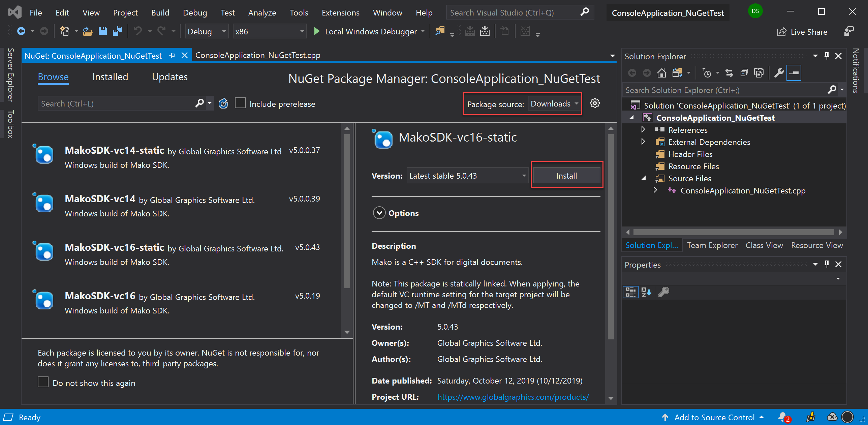Image resolution: width=868 pixels, height=425 pixels.
Task: Expand the References tree node
Action: coord(643,130)
